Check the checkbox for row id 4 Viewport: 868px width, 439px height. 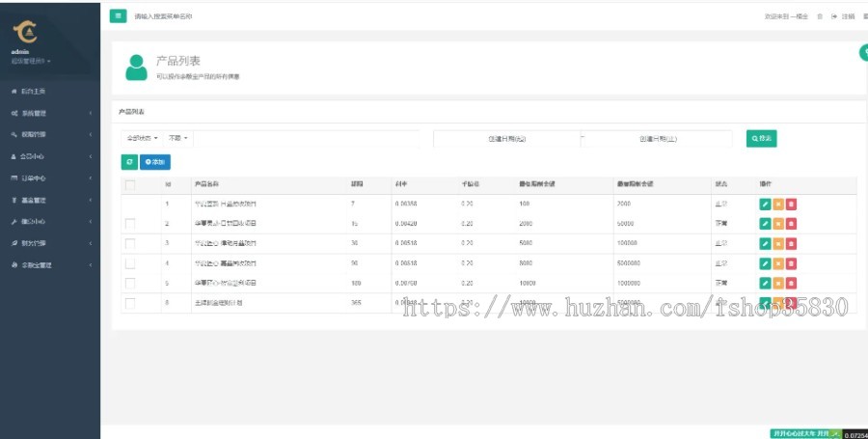click(130, 263)
